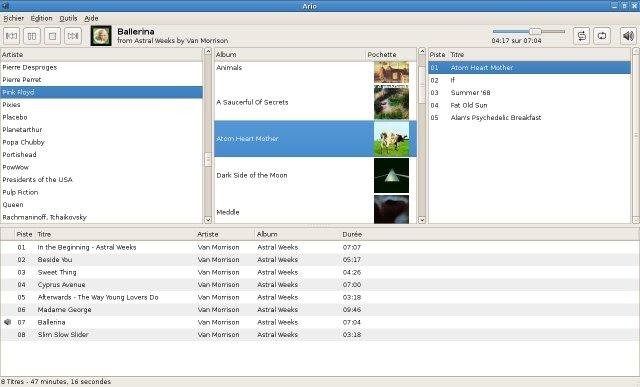Click the song position slider handle
Image resolution: width=640 pixels, height=387 pixels.
535,31
